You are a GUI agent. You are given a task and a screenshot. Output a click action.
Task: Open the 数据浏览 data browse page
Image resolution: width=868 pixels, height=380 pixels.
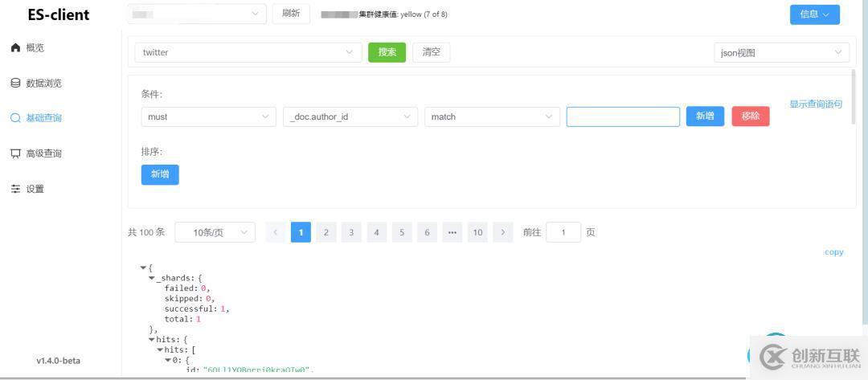tap(43, 83)
